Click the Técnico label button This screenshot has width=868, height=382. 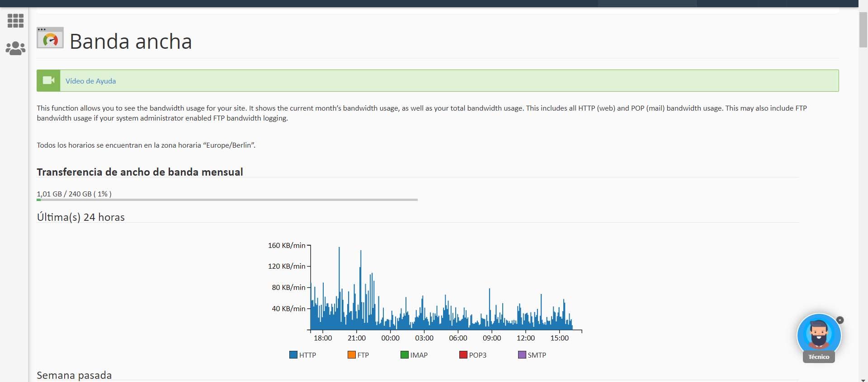[819, 357]
